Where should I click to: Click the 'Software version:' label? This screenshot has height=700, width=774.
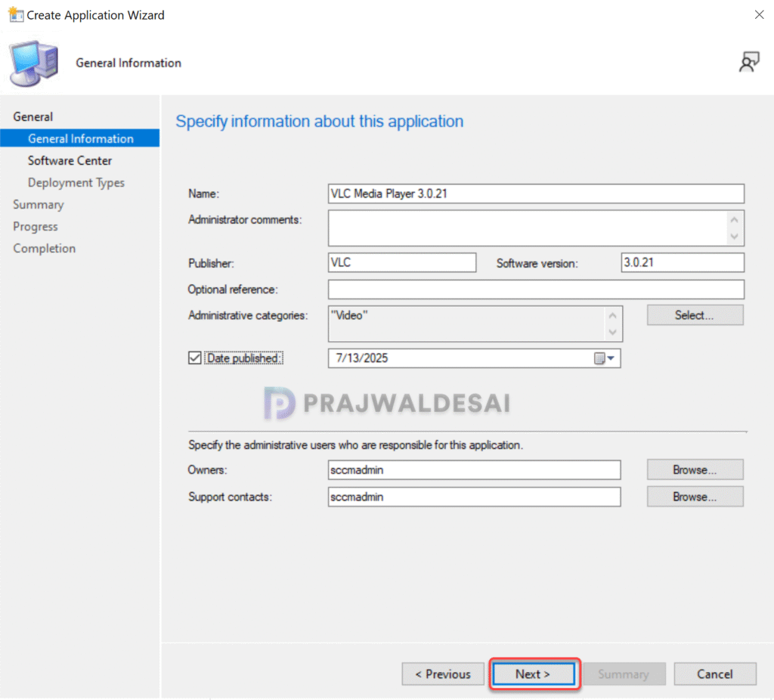(537, 263)
